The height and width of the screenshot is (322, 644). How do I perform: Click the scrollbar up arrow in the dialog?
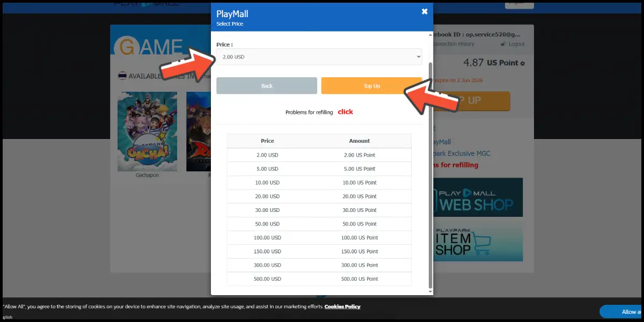430,35
